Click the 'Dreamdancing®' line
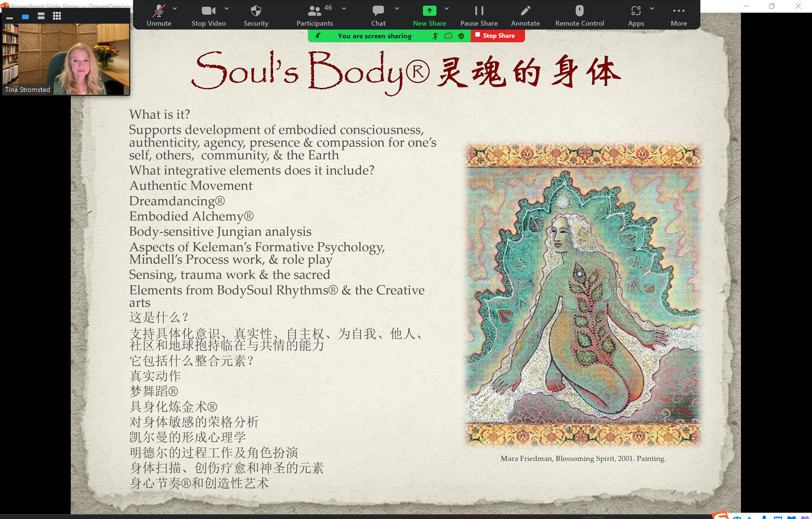The width and height of the screenshot is (812, 519). pyautogui.click(x=177, y=201)
